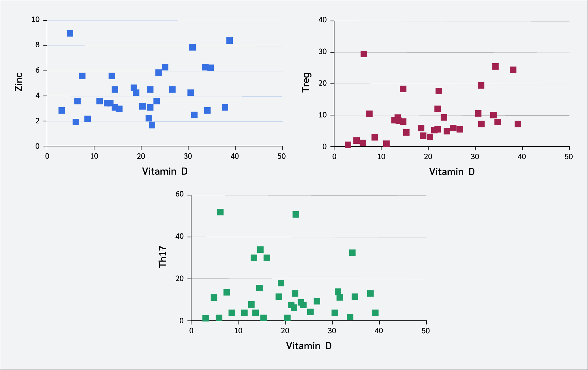Select the highest green Th17 point
The width and height of the screenshot is (588, 370).
click(x=220, y=212)
